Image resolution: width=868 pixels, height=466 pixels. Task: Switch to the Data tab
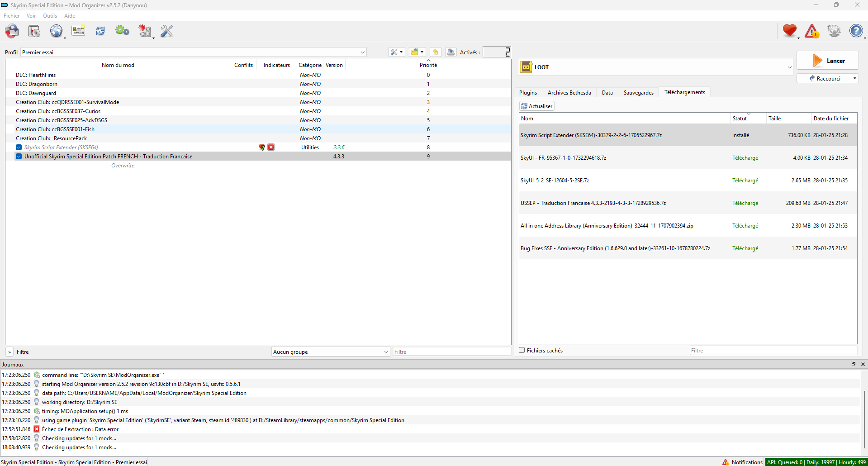tap(607, 92)
